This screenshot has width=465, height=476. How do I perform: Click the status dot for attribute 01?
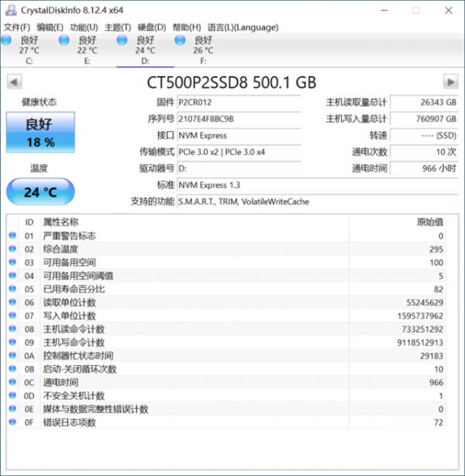point(12,235)
